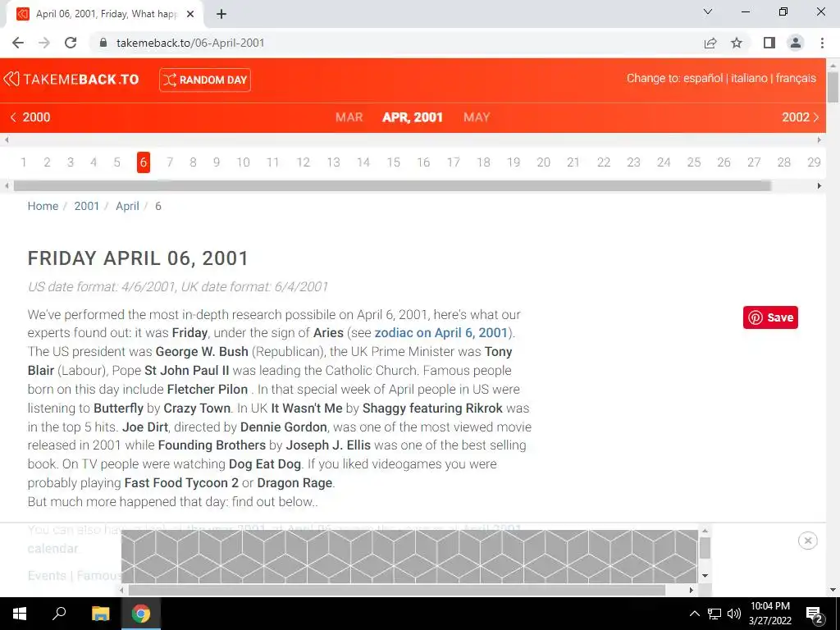
Task: Open the tab search chevron
Action: pyautogui.click(x=708, y=11)
